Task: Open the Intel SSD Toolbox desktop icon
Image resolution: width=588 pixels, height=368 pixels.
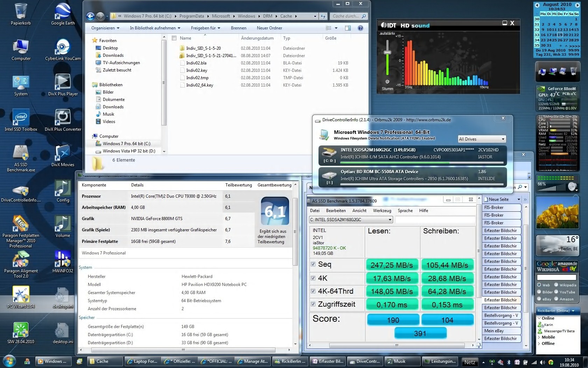Action: tap(21, 118)
